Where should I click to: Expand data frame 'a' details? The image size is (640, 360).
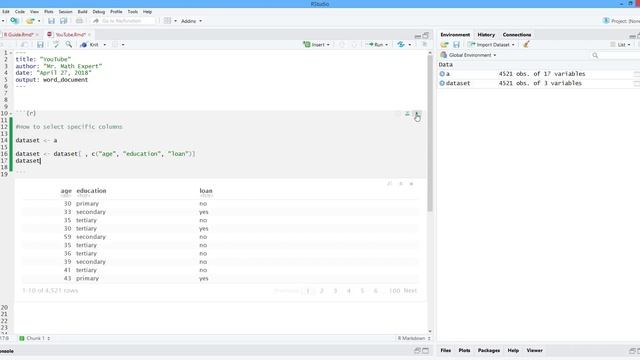tap(442, 74)
